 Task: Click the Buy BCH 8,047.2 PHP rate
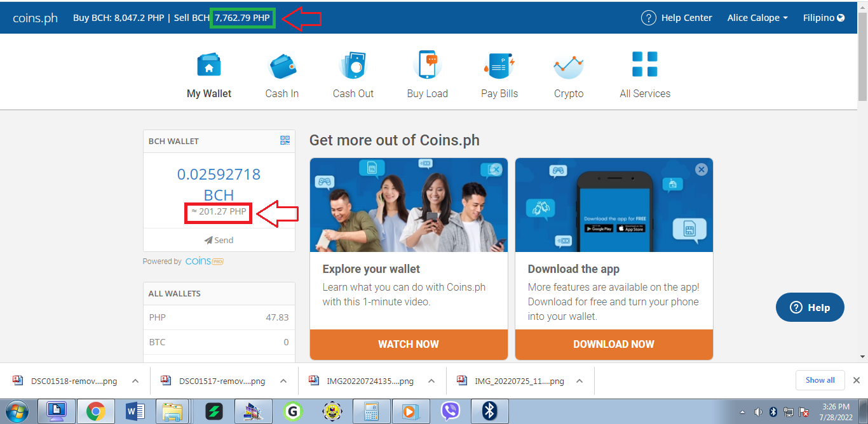[x=118, y=18]
